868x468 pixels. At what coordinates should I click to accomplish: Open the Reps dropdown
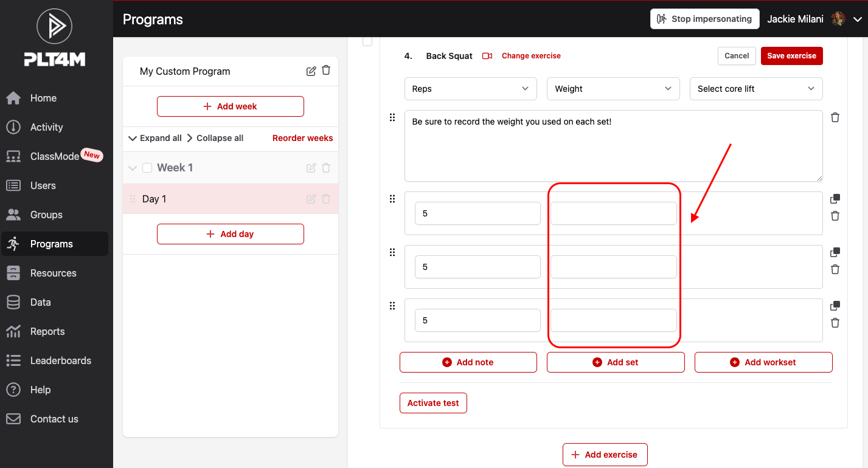pyautogui.click(x=470, y=89)
